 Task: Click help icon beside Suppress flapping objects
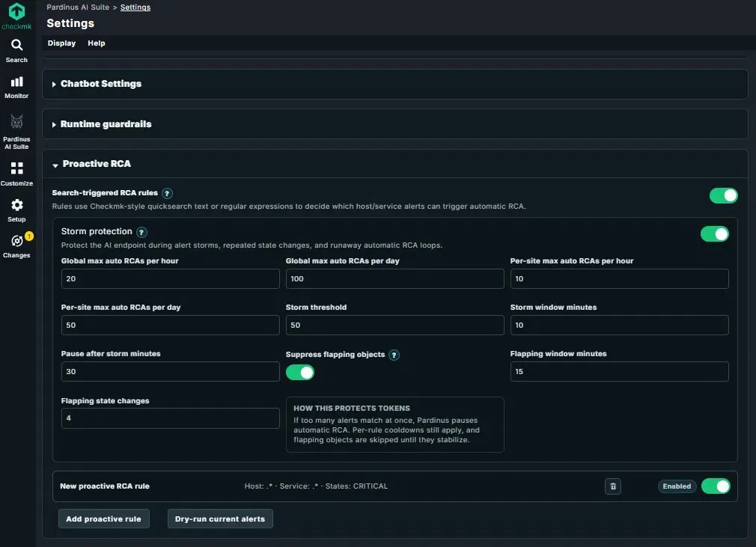pos(394,355)
